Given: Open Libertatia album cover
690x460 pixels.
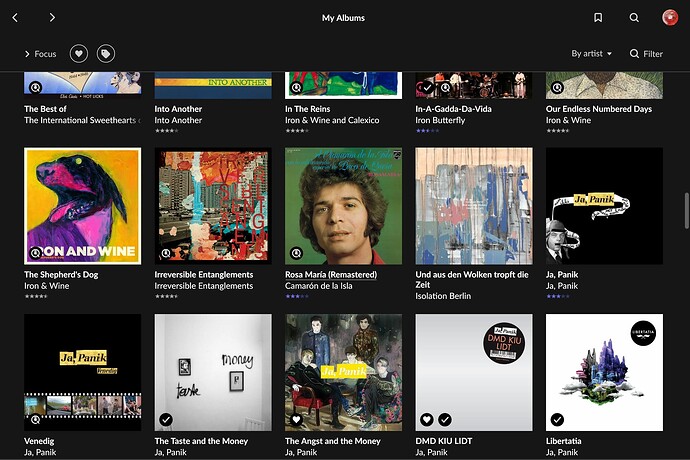Looking at the screenshot, I should [x=604, y=372].
